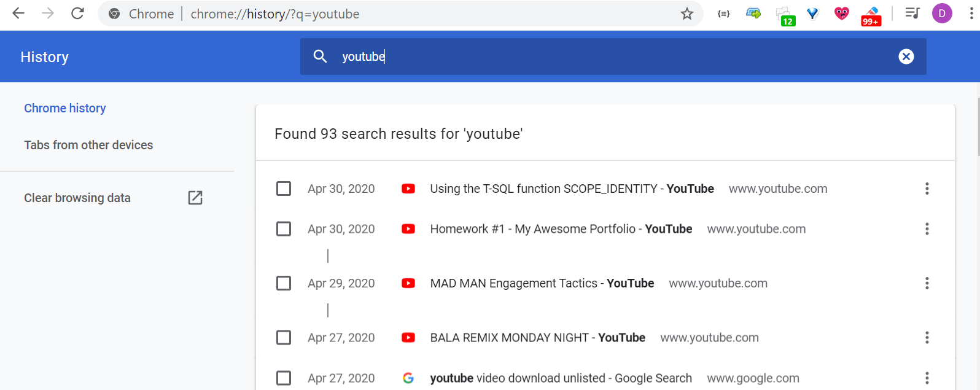Open the eraser extension with the 99+ badge

(871, 16)
